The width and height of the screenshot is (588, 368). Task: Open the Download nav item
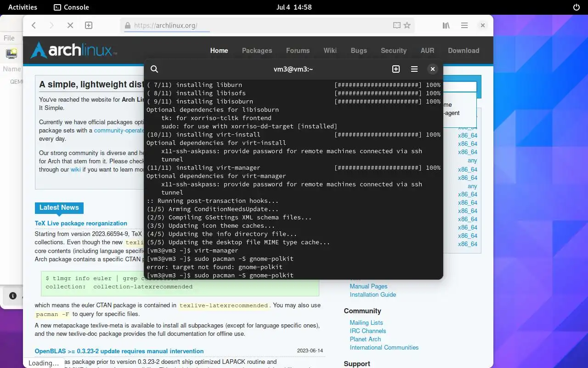464,51
